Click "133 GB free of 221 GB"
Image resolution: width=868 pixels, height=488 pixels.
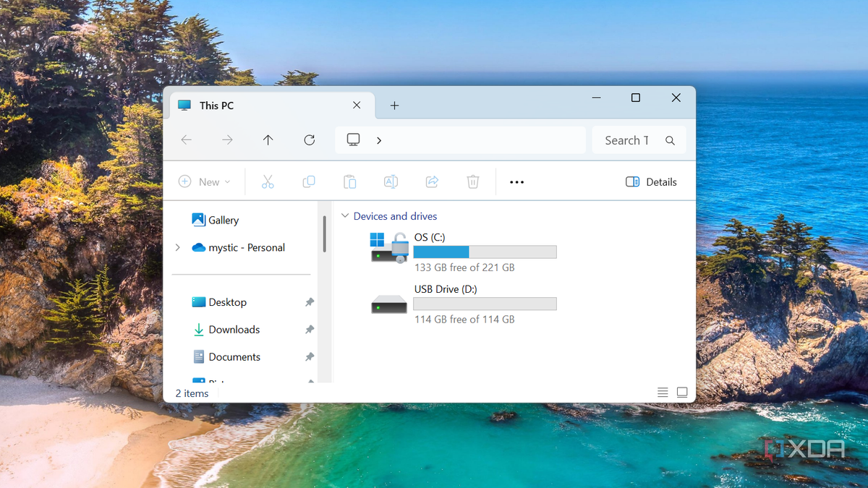(x=464, y=267)
